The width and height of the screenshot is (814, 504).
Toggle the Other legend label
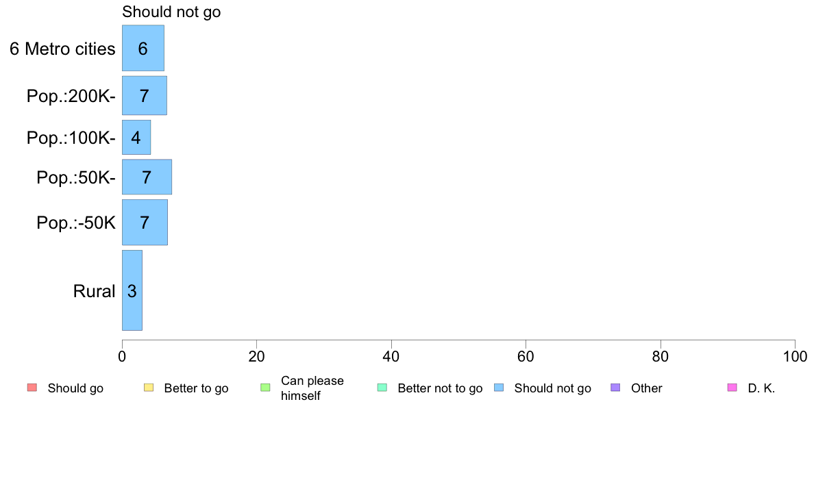point(646,388)
